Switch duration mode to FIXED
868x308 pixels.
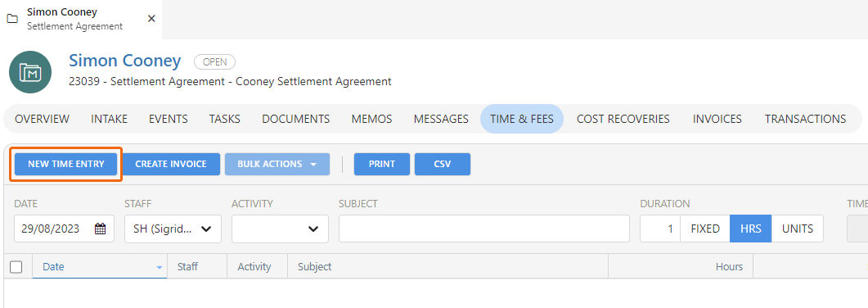(705, 229)
